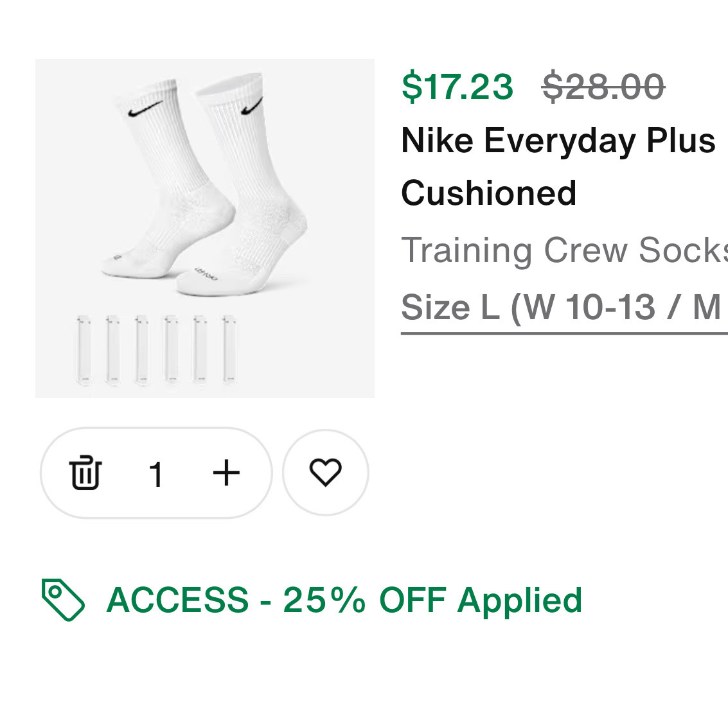Click the heart icon to favorite the socks
Viewport: 728px width, 727px height.
pos(326,473)
